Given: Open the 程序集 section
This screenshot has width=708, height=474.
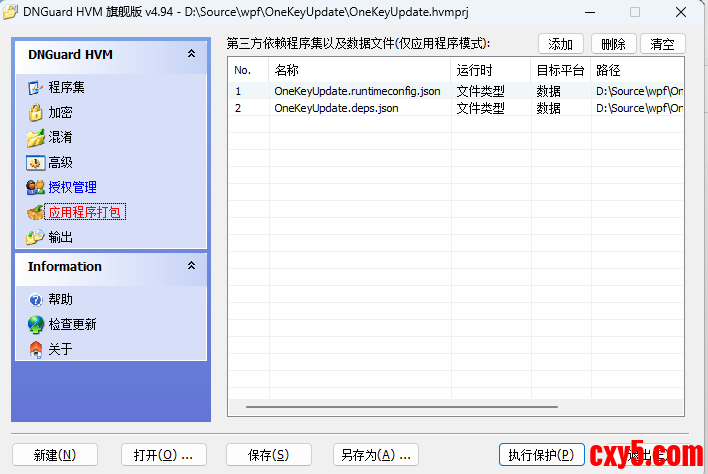Looking at the screenshot, I should (x=66, y=88).
